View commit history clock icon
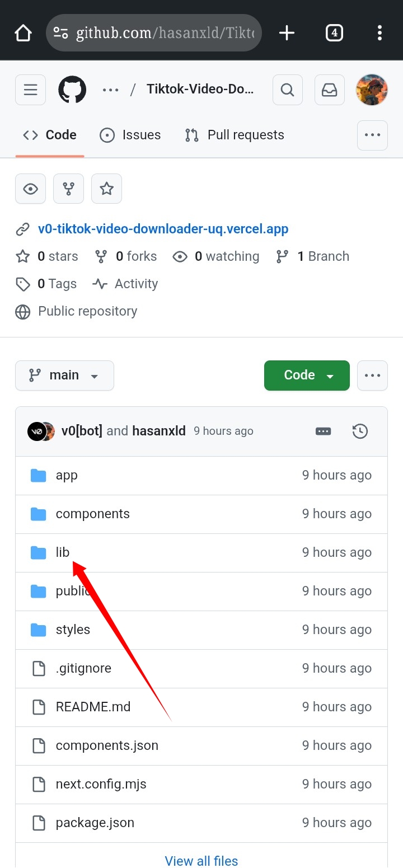403x868 pixels. (360, 431)
